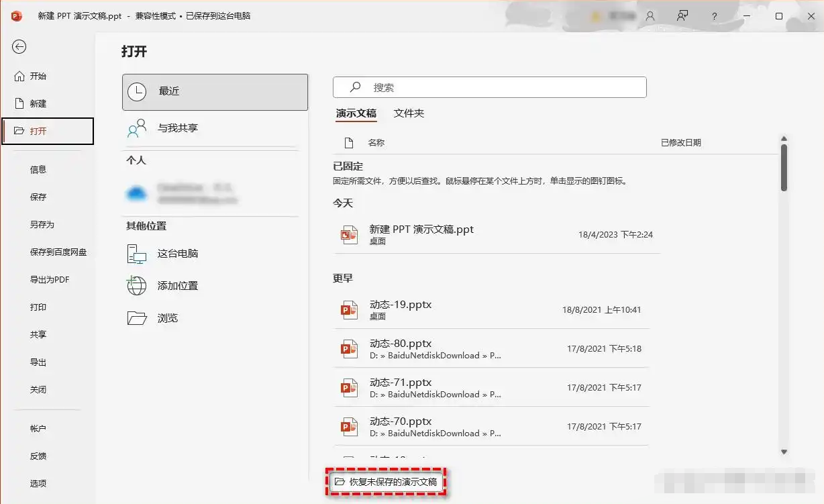Screen dimensions: 824x504
Task: Click the PowerPoint icon of 动态-80.pptx
Action: click(x=349, y=349)
